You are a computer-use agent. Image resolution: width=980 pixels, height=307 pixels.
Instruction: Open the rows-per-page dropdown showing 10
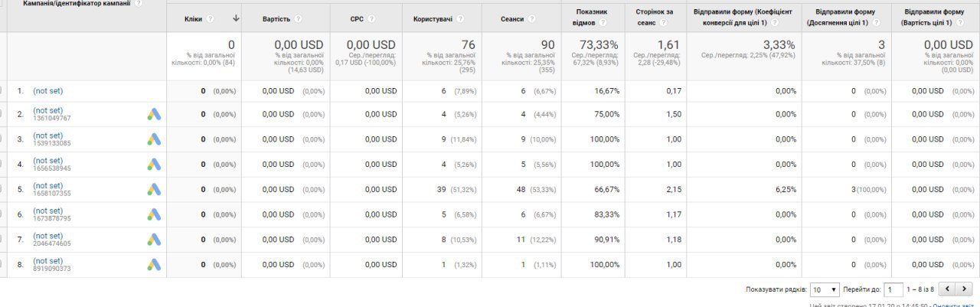tap(825, 290)
